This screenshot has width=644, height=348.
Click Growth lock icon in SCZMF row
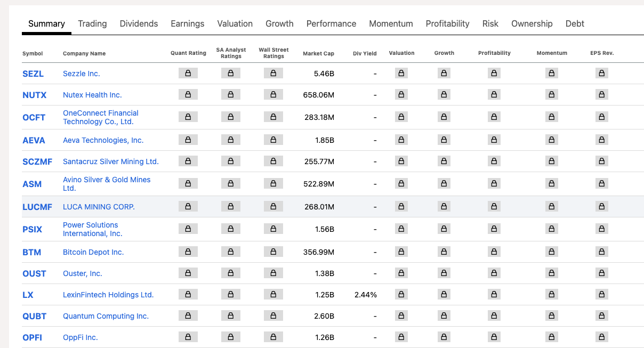[x=444, y=161]
